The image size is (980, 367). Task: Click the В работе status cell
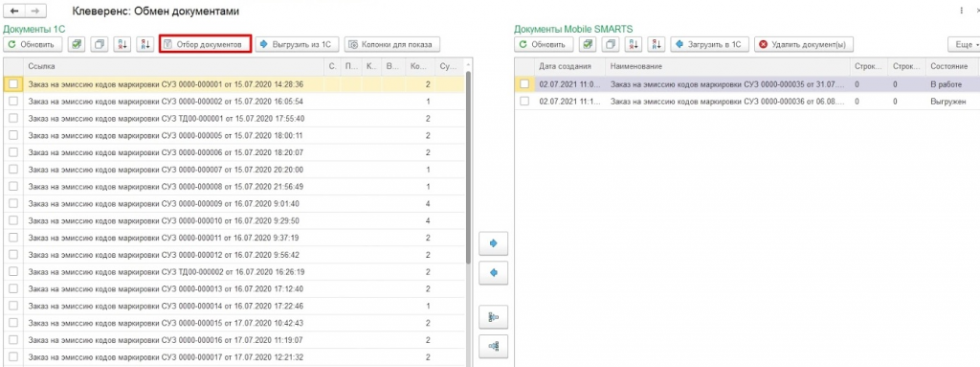952,84
